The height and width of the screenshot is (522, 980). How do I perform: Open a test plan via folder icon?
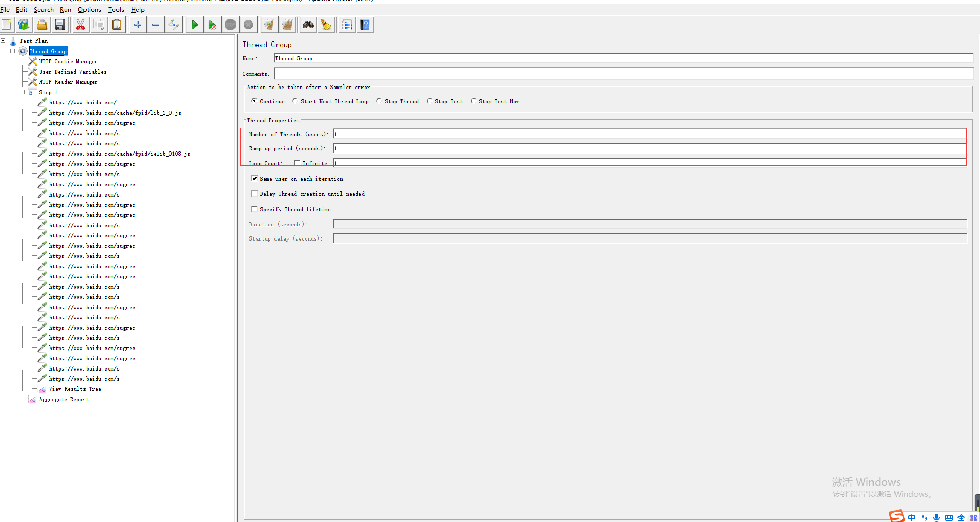tap(42, 25)
